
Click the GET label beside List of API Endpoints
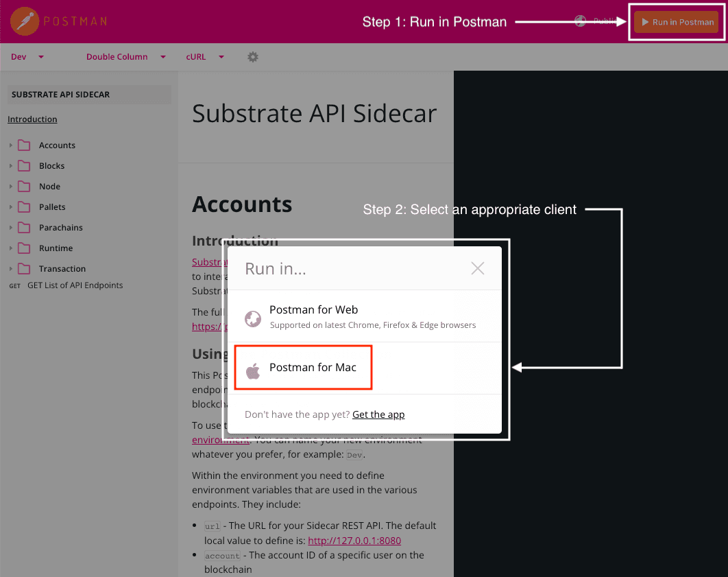click(14, 285)
